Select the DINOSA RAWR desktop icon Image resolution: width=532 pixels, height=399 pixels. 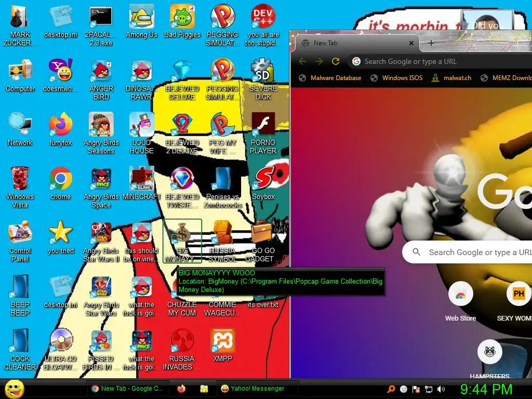[x=141, y=79]
